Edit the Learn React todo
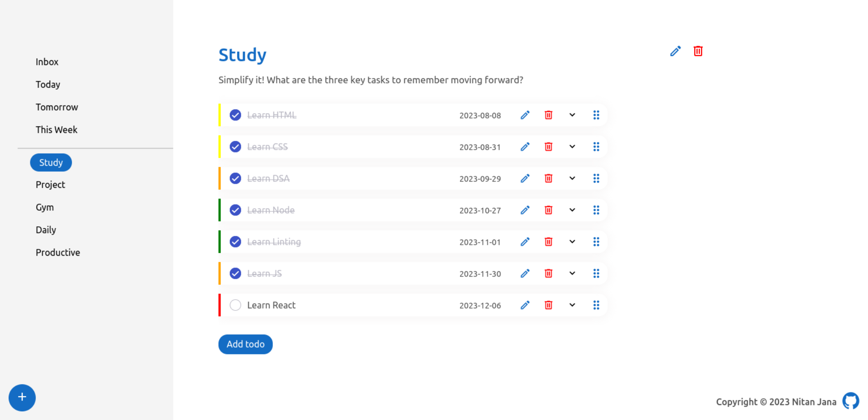 [x=525, y=305]
